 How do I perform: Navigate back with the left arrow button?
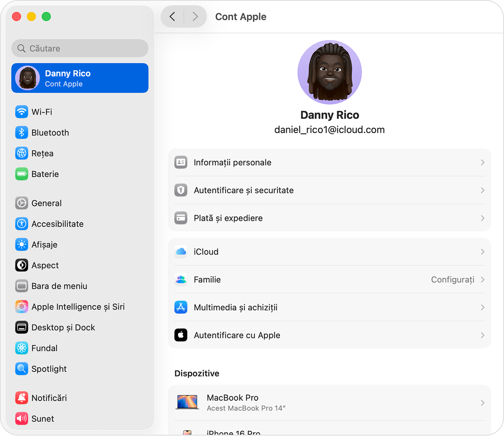tap(172, 16)
